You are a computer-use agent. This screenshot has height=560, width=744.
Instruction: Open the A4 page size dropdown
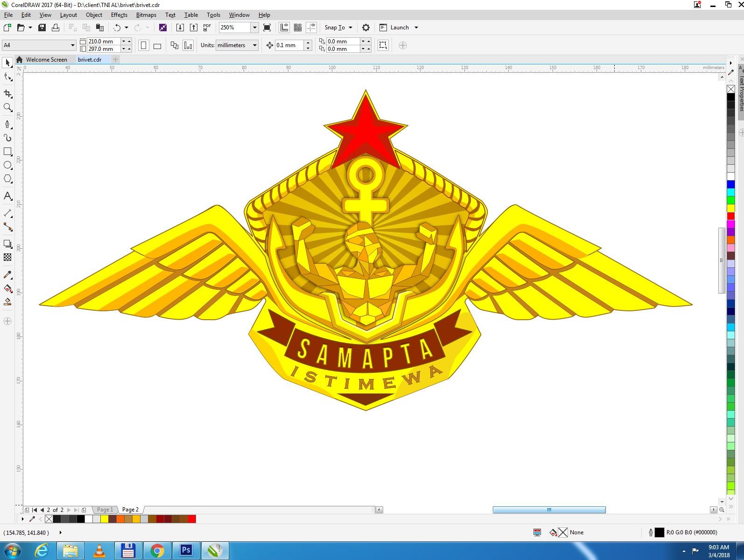tap(73, 45)
